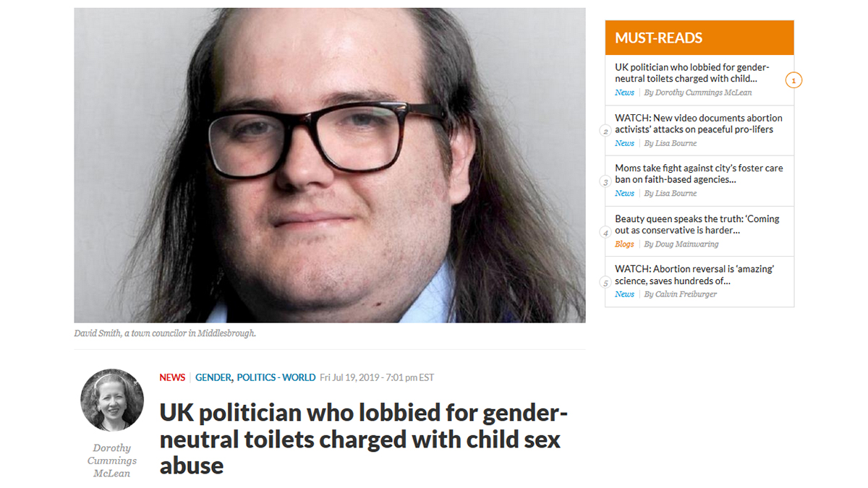Open the author name under the avatar
The width and height of the screenshot is (868, 488).
pyautogui.click(x=112, y=461)
